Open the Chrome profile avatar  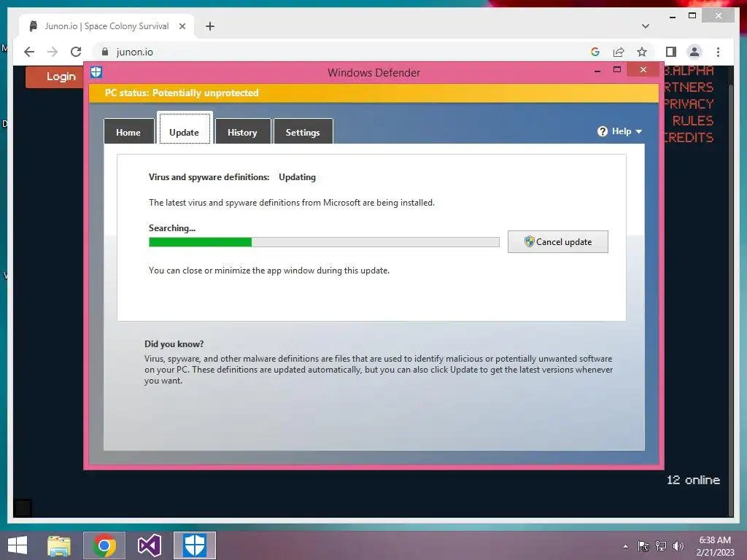click(x=694, y=52)
